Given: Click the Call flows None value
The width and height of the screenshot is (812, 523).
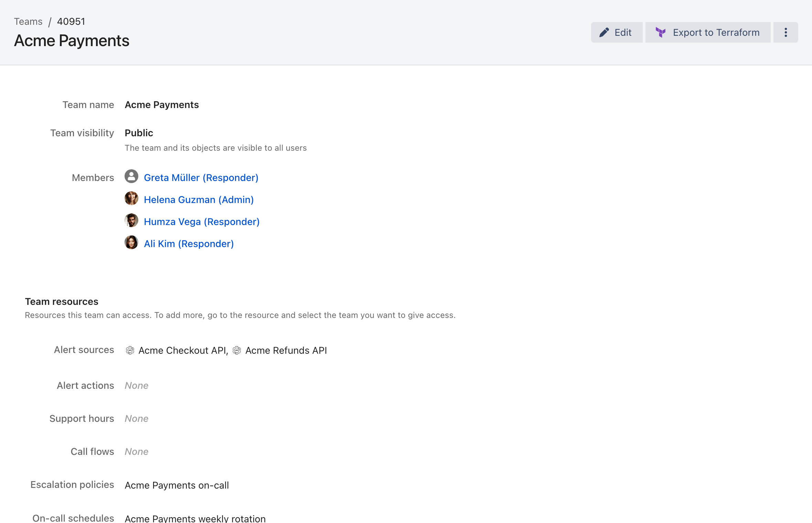Looking at the screenshot, I should click(137, 451).
